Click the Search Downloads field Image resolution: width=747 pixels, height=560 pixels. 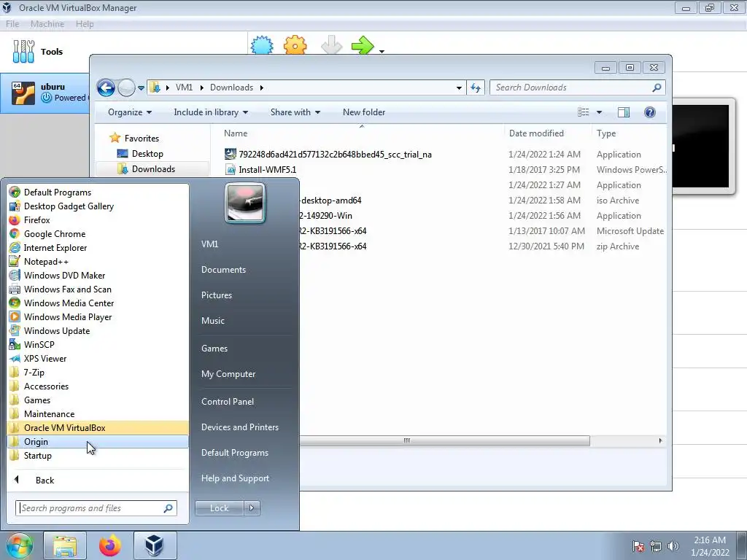tap(578, 87)
